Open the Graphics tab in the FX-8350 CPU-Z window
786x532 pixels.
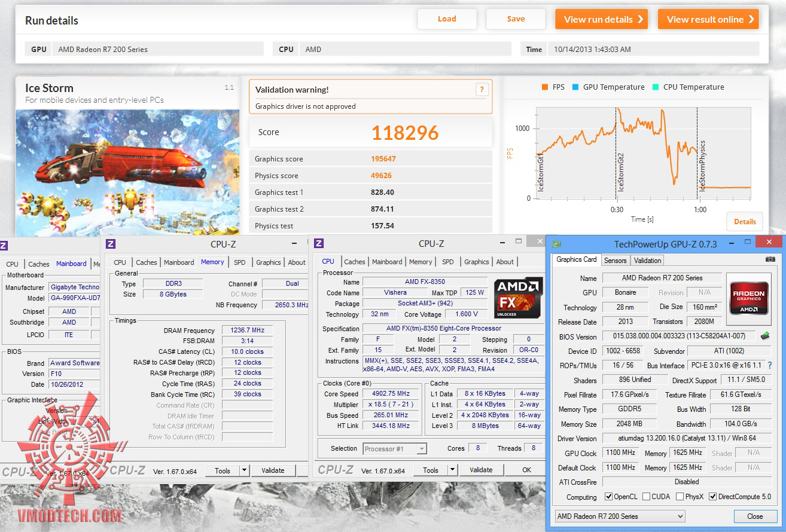coord(477,262)
